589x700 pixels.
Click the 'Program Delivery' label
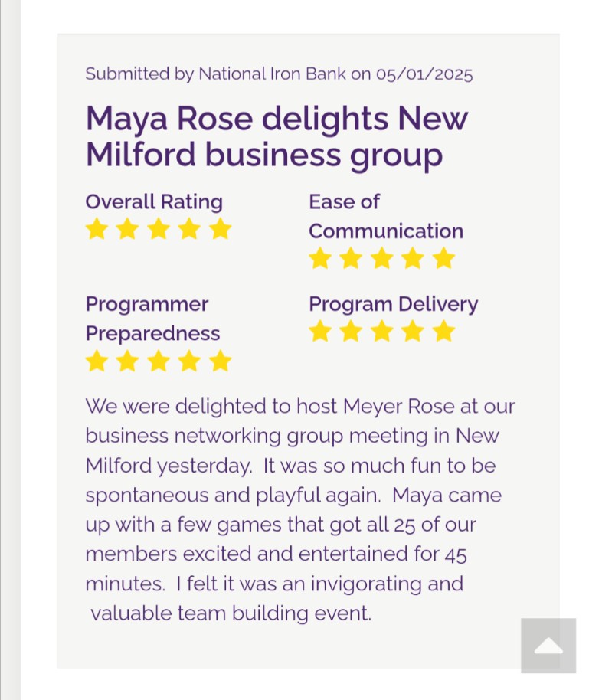click(393, 304)
